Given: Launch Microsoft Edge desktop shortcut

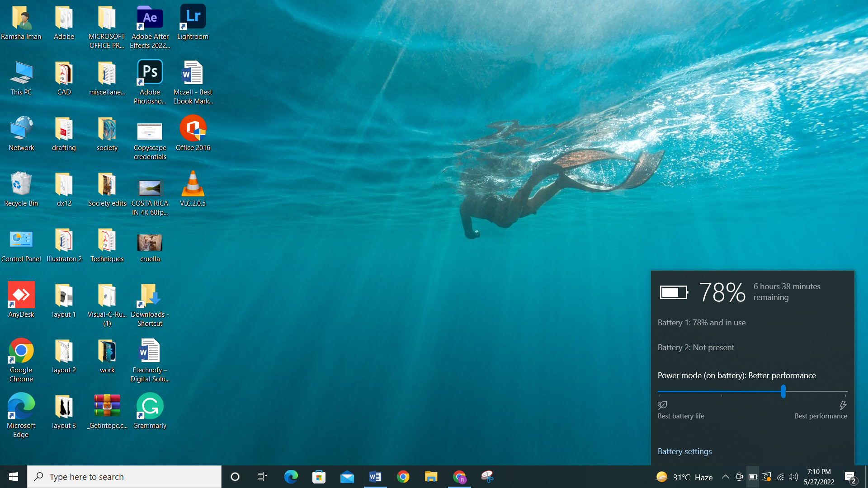Looking at the screenshot, I should (x=21, y=416).
